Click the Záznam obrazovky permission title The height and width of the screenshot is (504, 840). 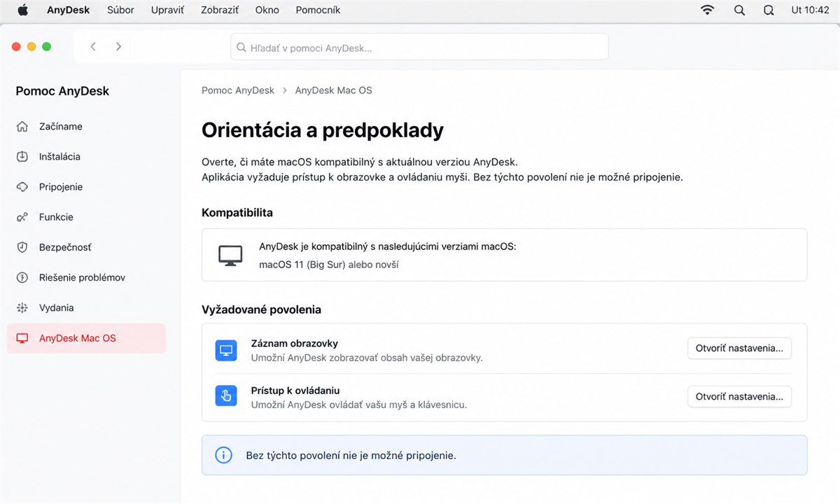click(x=295, y=344)
